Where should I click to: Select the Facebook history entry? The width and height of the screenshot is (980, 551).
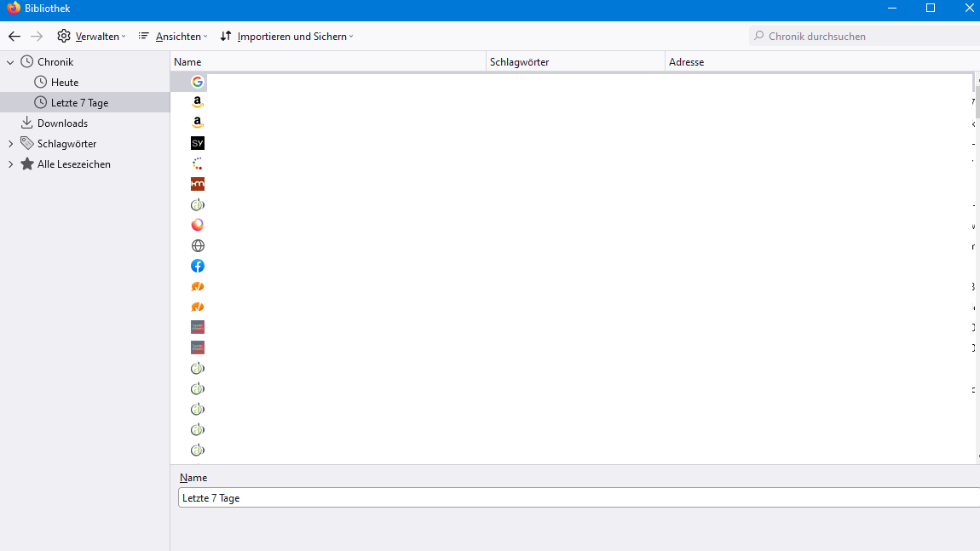point(198,266)
